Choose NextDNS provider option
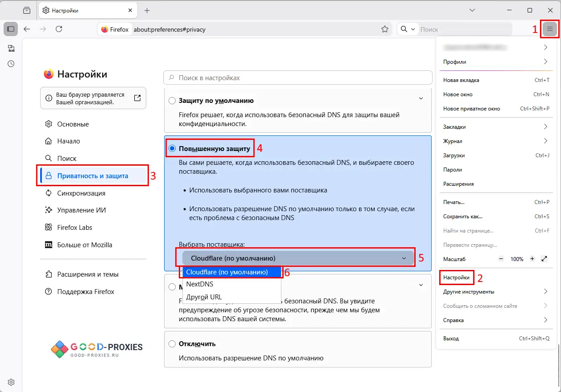This screenshot has height=392, width=561. point(232,284)
